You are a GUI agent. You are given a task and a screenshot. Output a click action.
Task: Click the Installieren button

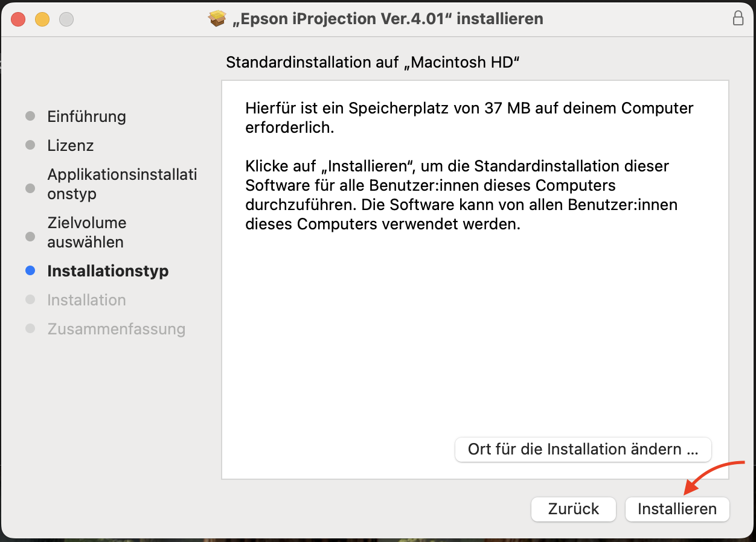click(x=678, y=509)
